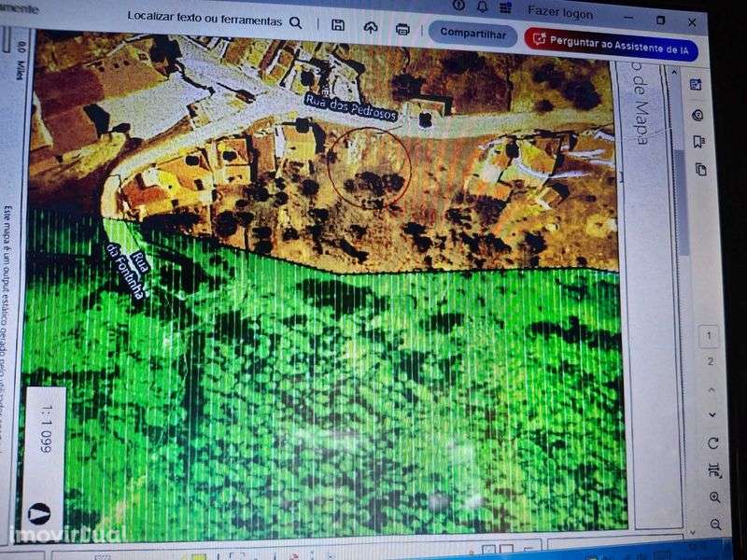747x560 pixels.
Task: Go to previous page with the up chevron
Action: click(712, 389)
